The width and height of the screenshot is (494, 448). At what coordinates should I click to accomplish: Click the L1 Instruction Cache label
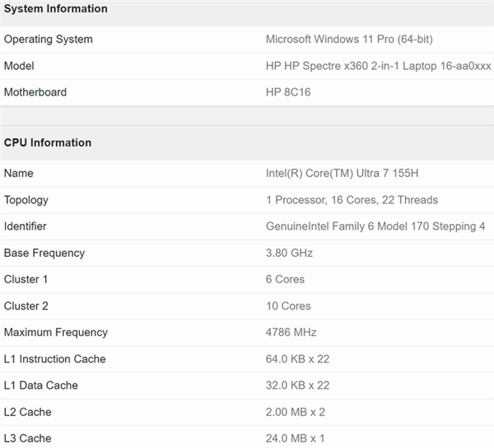click(x=55, y=359)
